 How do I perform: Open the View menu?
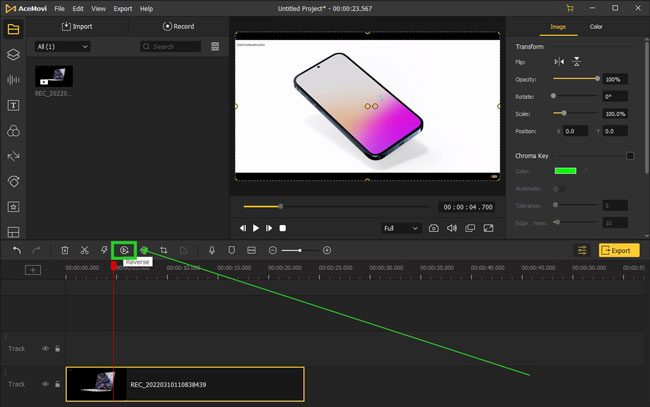[x=98, y=8]
